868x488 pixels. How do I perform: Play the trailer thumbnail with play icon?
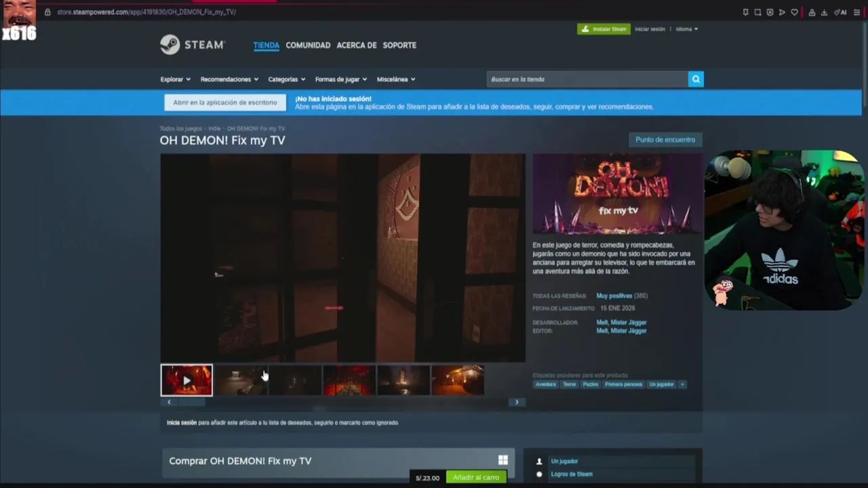[x=186, y=380]
